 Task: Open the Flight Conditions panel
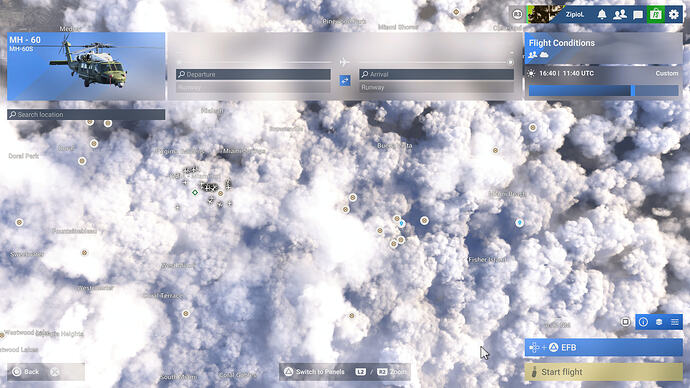point(603,48)
